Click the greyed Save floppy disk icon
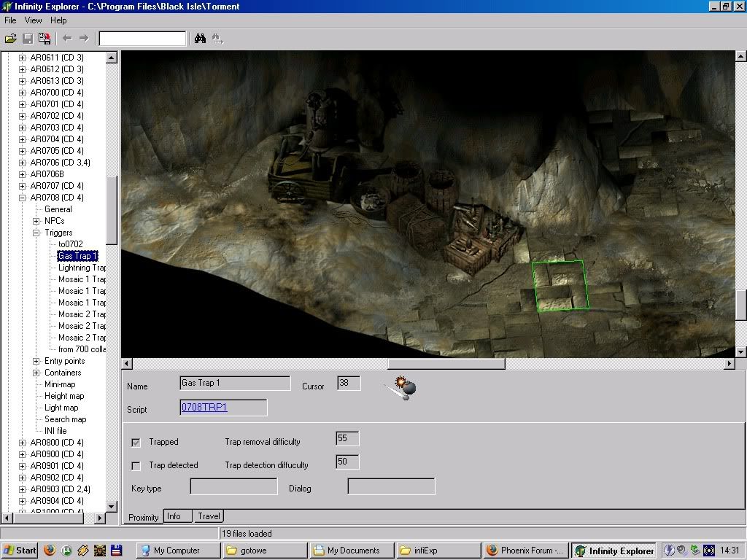Viewport: 747px width, 560px height. point(28,39)
